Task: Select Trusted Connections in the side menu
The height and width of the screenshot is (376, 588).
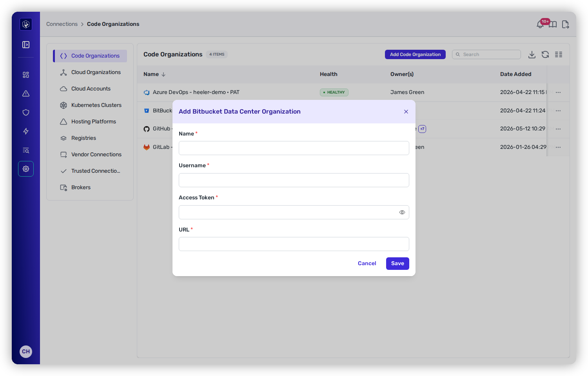Action: click(90, 171)
